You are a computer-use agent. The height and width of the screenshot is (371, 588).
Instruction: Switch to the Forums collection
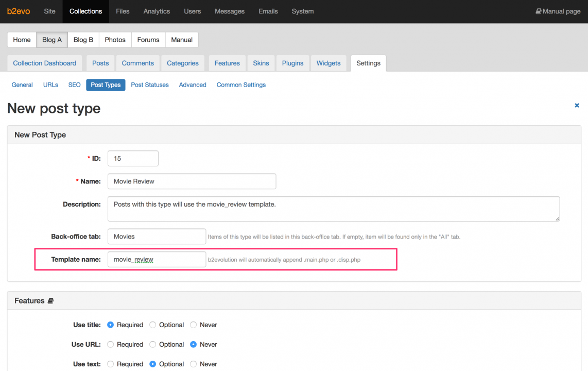coord(148,40)
